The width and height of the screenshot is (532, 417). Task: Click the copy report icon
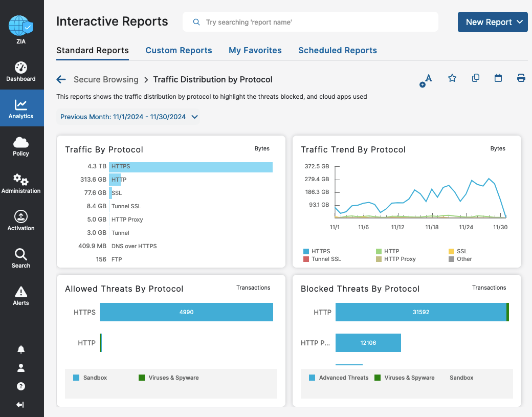(x=476, y=78)
